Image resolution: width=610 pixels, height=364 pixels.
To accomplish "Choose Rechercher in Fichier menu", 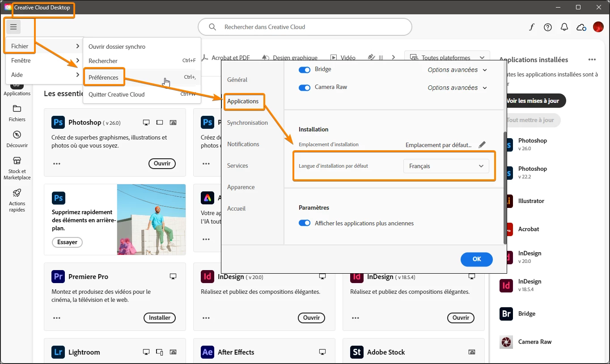I will (142, 61).
